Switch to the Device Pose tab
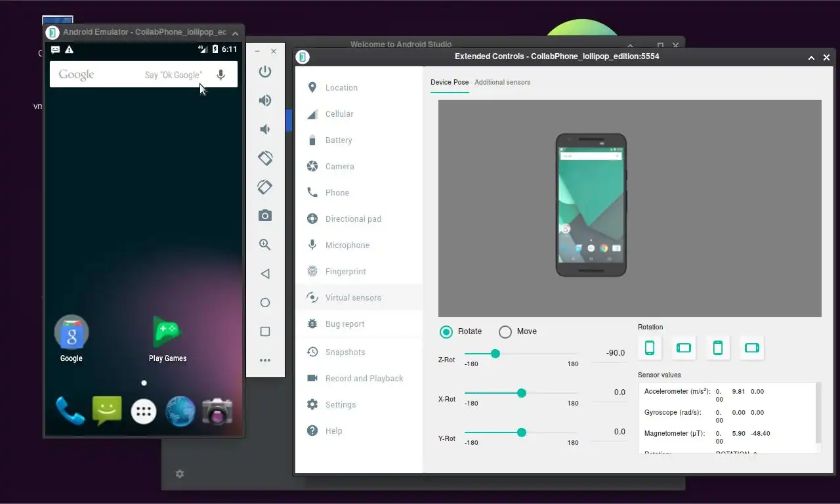840x504 pixels. pyautogui.click(x=450, y=83)
